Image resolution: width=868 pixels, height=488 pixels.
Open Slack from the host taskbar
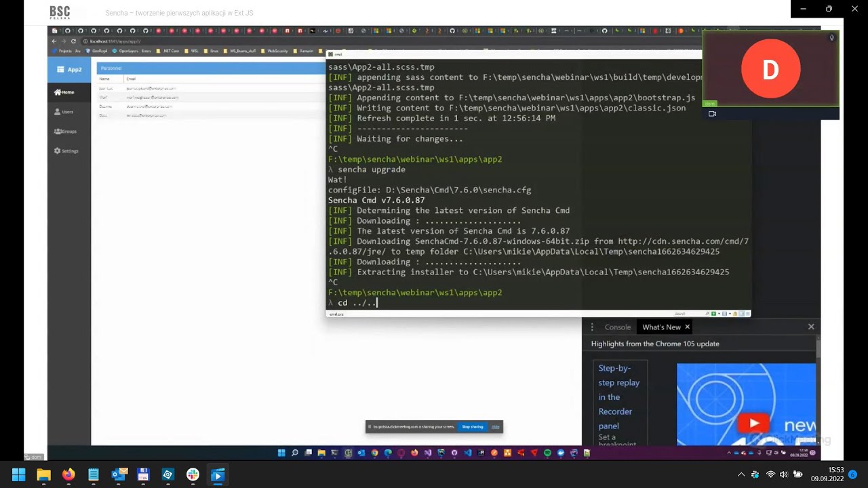point(193,475)
